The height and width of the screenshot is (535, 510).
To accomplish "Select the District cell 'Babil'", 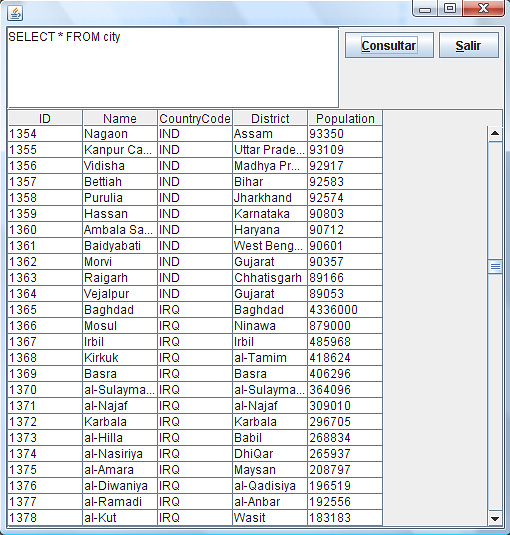I will pyautogui.click(x=270, y=438).
